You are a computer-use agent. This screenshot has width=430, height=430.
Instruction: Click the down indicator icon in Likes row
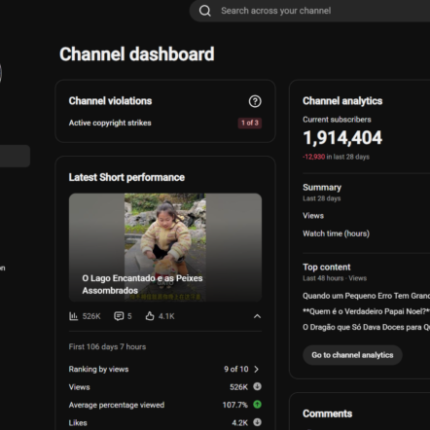(257, 422)
